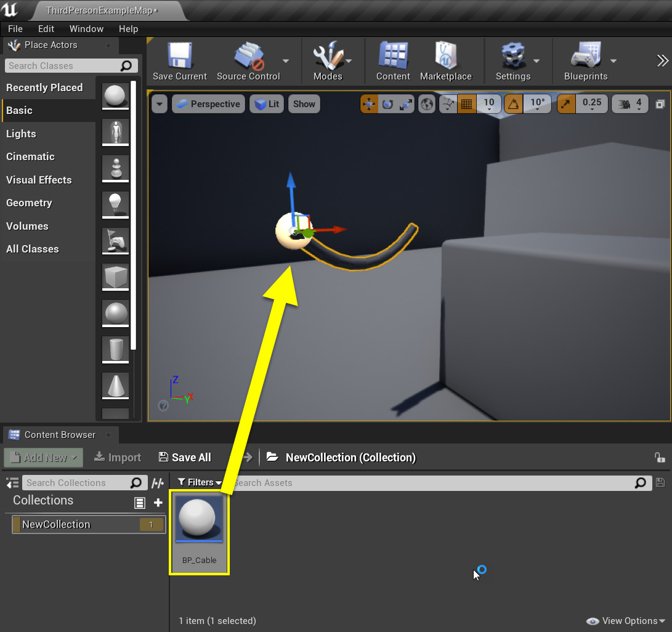The height and width of the screenshot is (632, 672).
Task: Select the scale gizmo tool in viewport
Action: click(x=405, y=104)
